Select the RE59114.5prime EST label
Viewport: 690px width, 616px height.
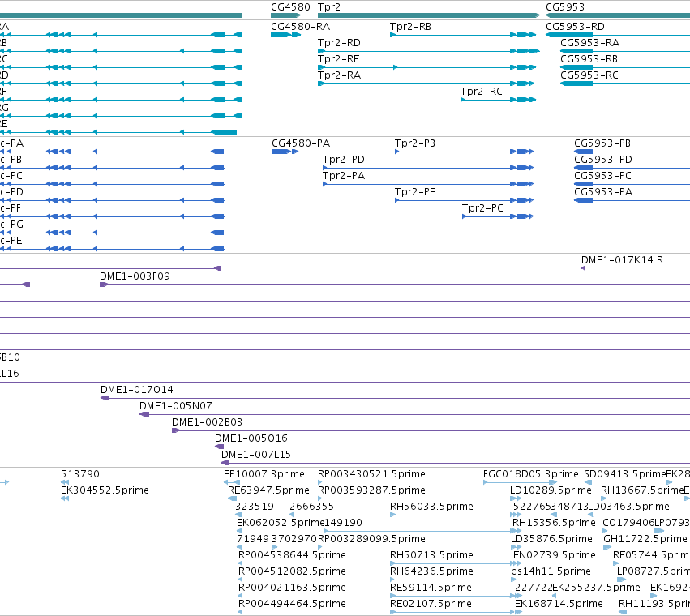[x=431, y=588]
